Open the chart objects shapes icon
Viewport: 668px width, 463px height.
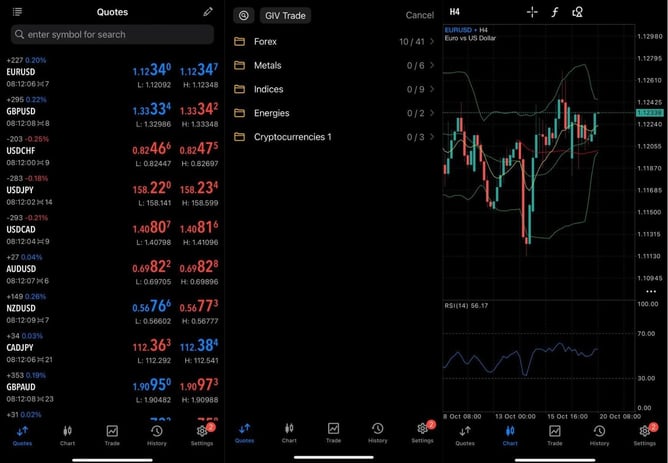577,12
